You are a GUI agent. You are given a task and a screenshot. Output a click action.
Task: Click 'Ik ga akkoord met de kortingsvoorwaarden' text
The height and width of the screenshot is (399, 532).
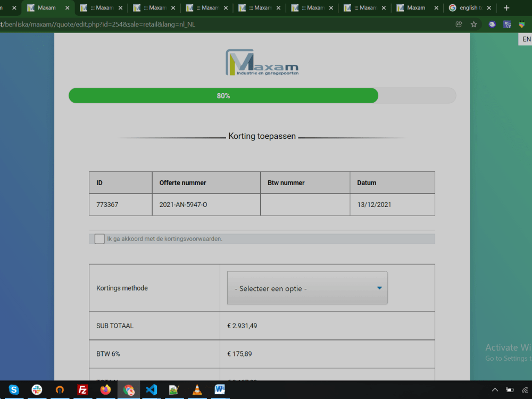point(164,239)
